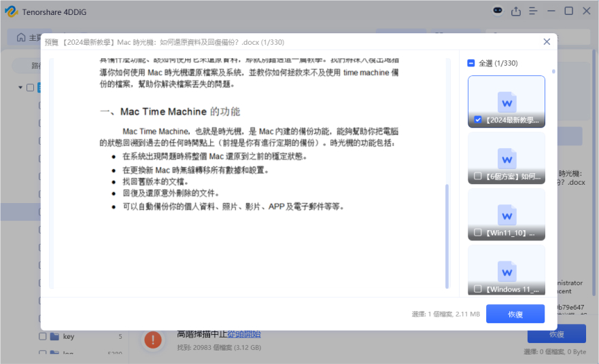Click heading 一、Mac Time Machine 的功能
The height and width of the screenshot is (364, 599).
pyautogui.click(x=170, y=112)
